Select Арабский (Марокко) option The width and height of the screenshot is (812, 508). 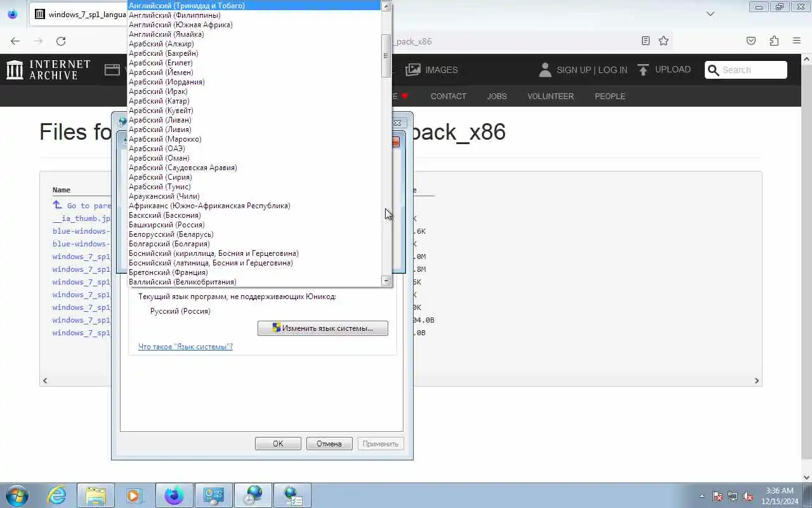(x=254, y=139)
